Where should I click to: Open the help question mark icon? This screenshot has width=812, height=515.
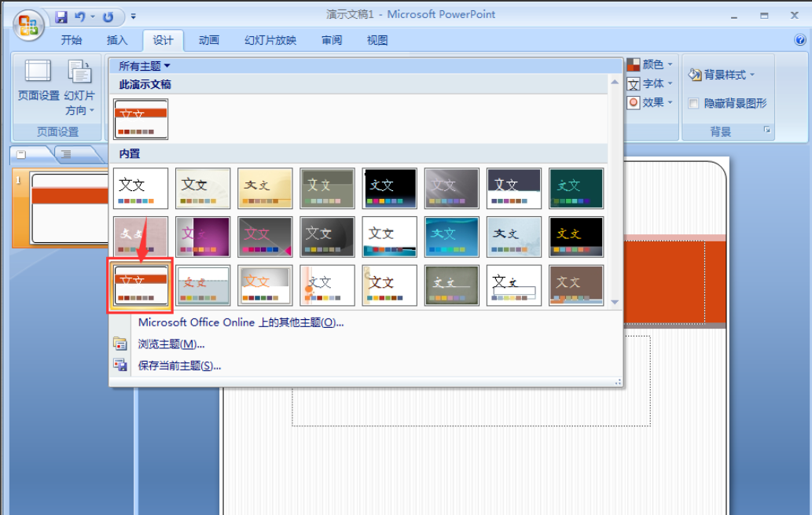coord(799,40)
